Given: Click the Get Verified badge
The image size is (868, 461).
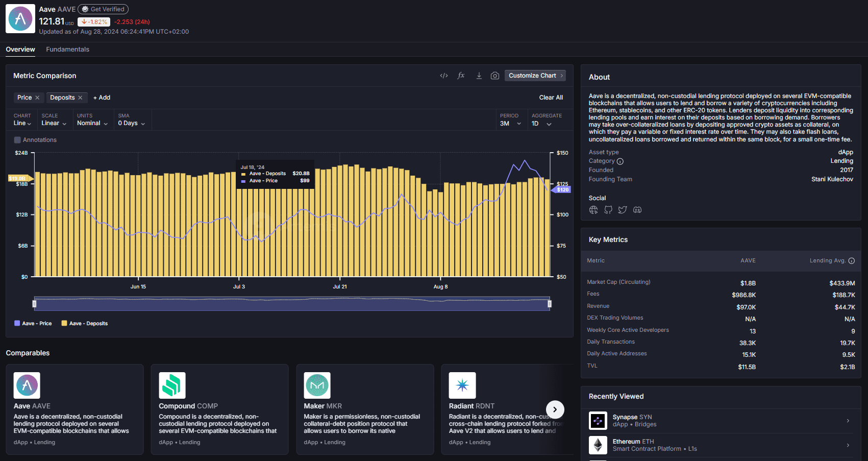Looking at the screenshot, I should coord(103,9).
